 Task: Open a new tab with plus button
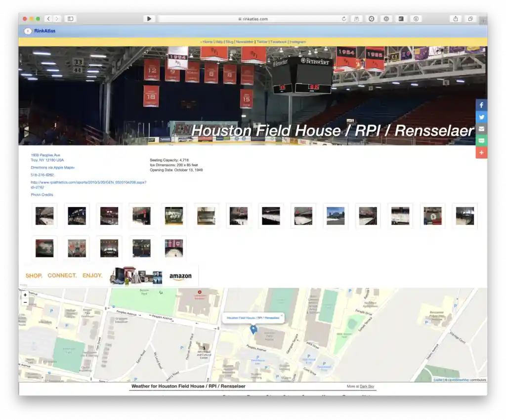pos(483,21)
